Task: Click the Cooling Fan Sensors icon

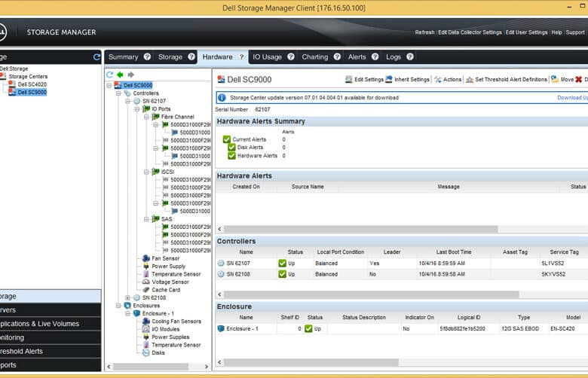Action: 146,322
